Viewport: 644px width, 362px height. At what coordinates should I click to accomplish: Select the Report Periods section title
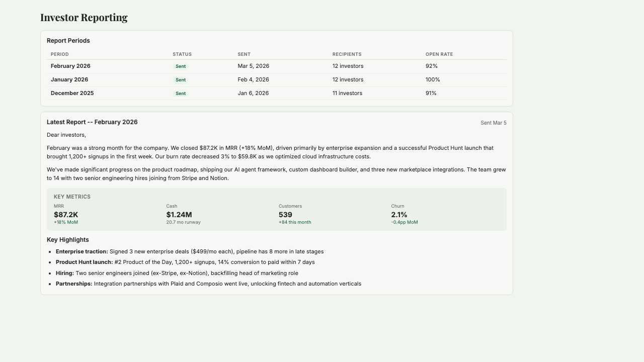coord(68,40)
